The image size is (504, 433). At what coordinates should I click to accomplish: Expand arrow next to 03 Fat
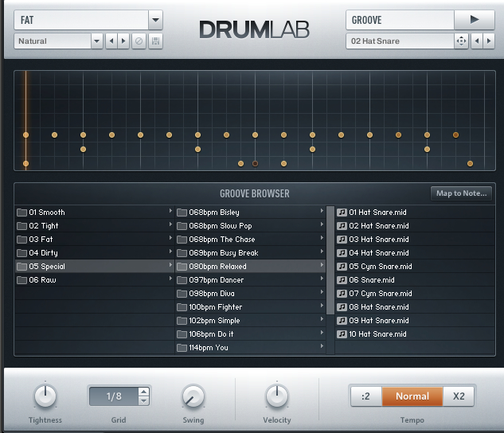tap(170, 238)
